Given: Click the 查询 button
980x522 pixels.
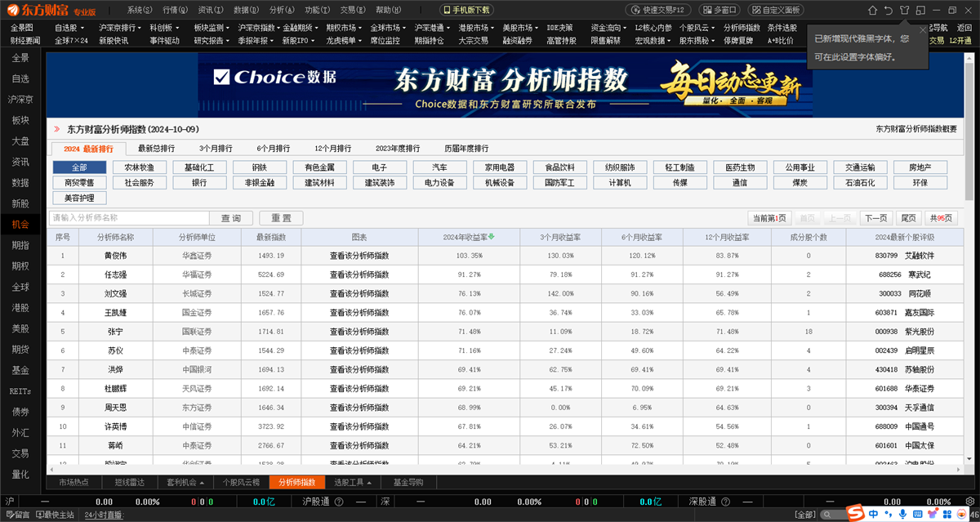Looking at the screenshot, I should click(231, 218).
